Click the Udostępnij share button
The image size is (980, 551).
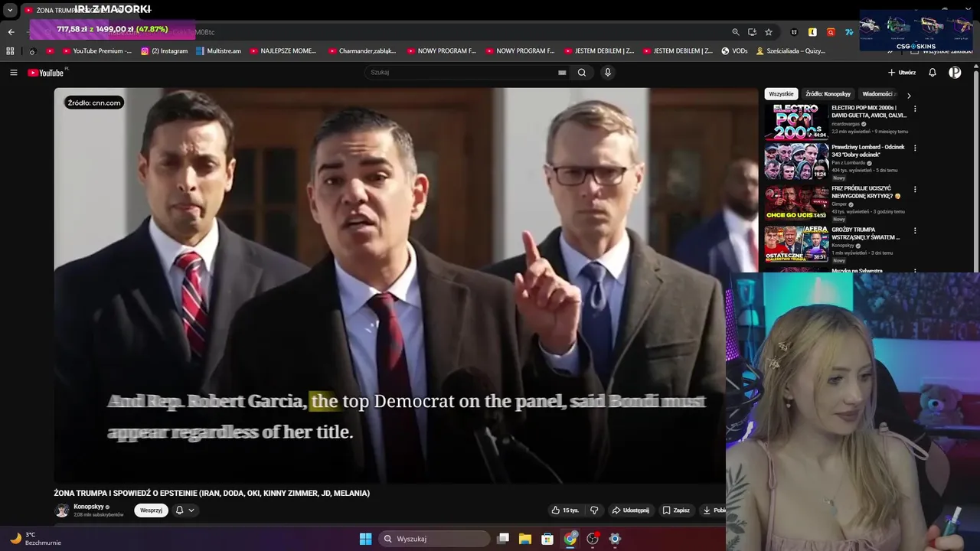coord(630,510)
